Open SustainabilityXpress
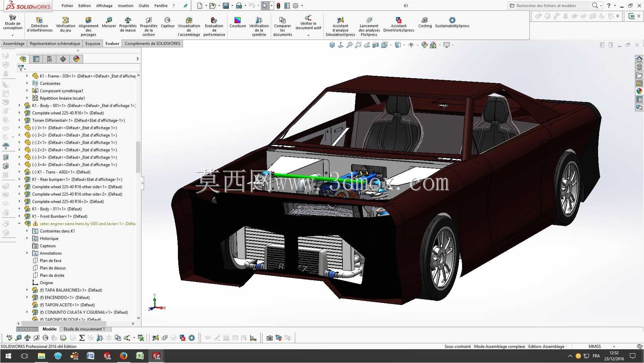 [x=452, y=22]
